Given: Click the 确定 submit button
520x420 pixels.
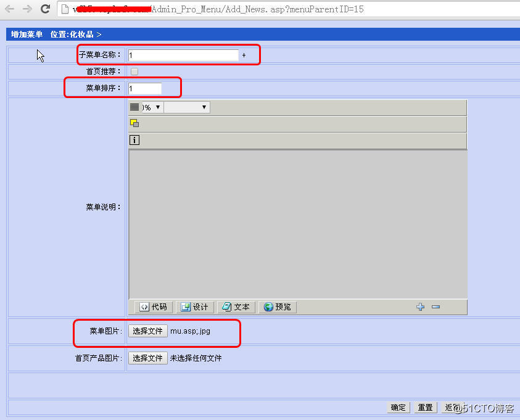Looking at the screenshot, I should (x=398, y=408).
